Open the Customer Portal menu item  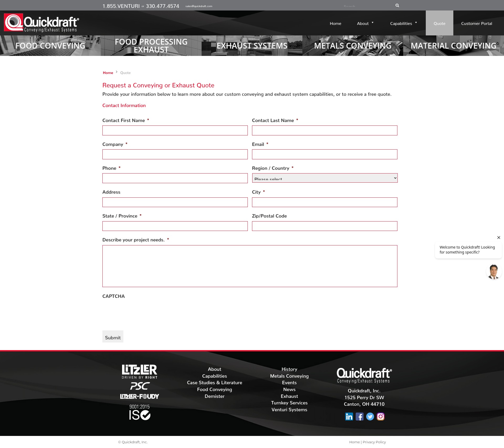point(476,23)
